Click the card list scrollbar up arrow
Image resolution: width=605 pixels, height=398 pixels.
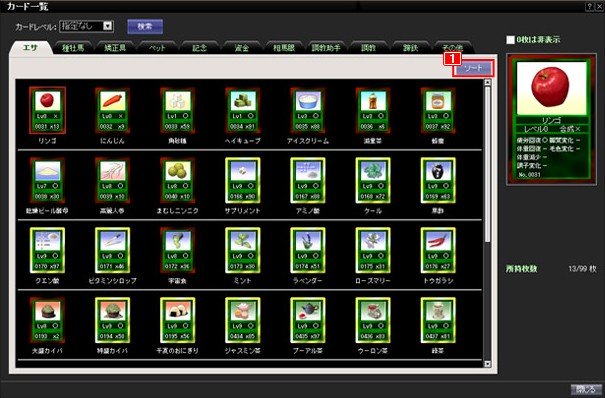487,82
